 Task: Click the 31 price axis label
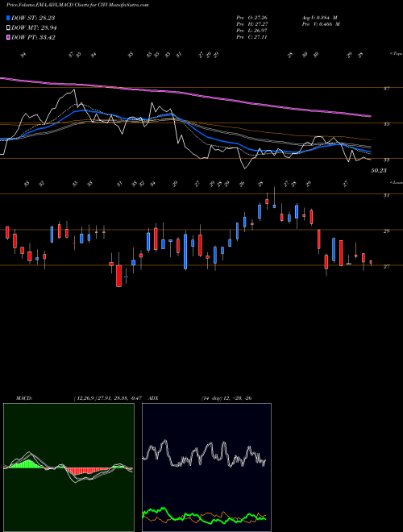coord(386,195)
